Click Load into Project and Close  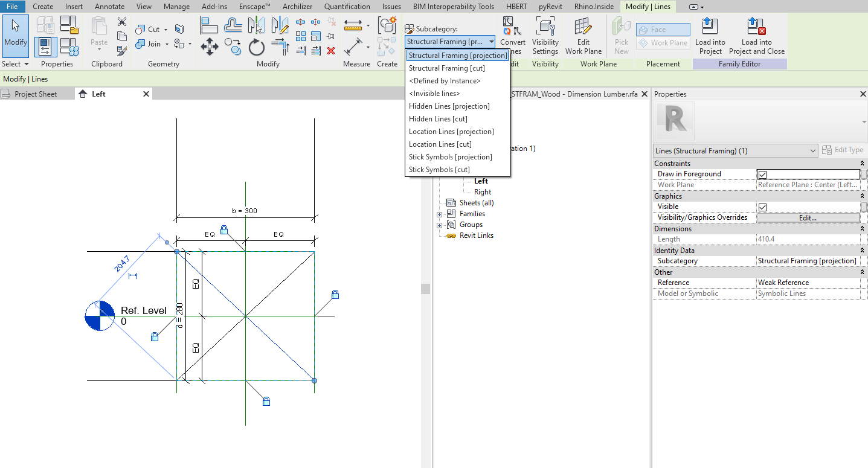[756, 36]
